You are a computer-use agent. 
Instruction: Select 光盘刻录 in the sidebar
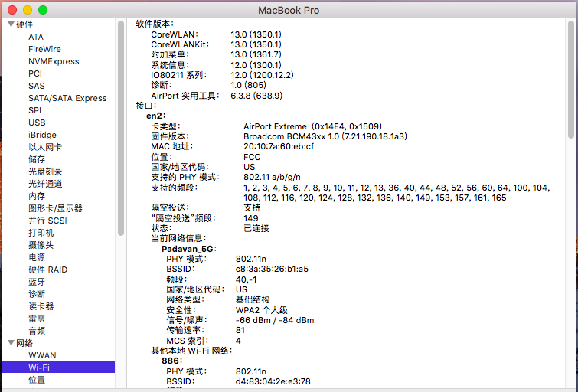(45, 171)
